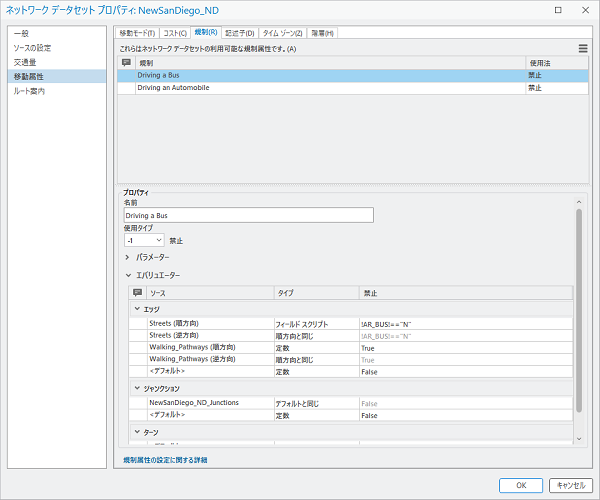
Task: Click the OK button
Action: click(520, 485)
